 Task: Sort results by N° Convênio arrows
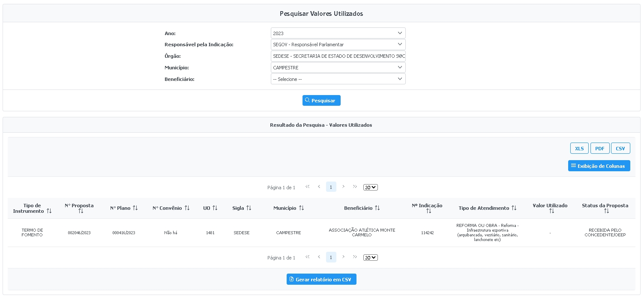[x=187, y=208]
